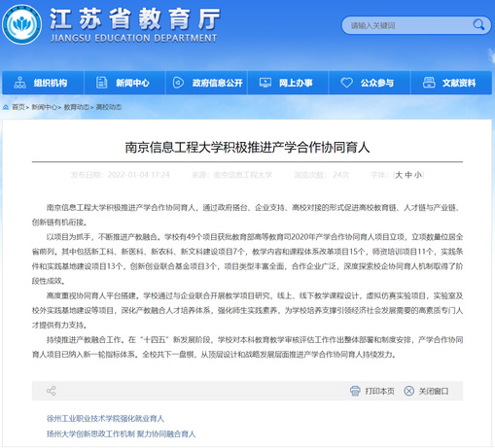Set the font size to 大

click(399, 175)
